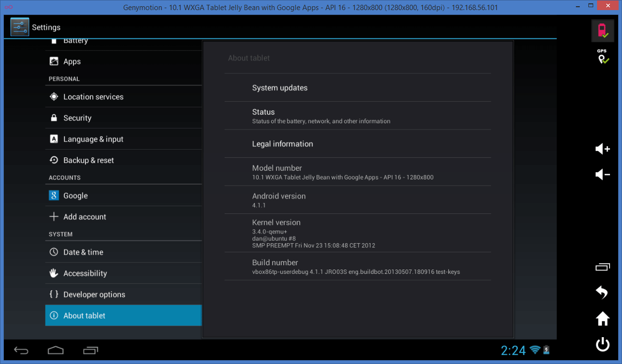Tap the 2:24 clock in system bar

tap(513, 351)
